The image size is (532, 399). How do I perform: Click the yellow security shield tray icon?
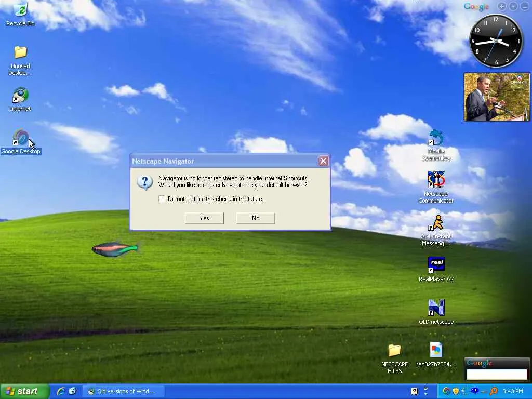click(x=456, y=391)
